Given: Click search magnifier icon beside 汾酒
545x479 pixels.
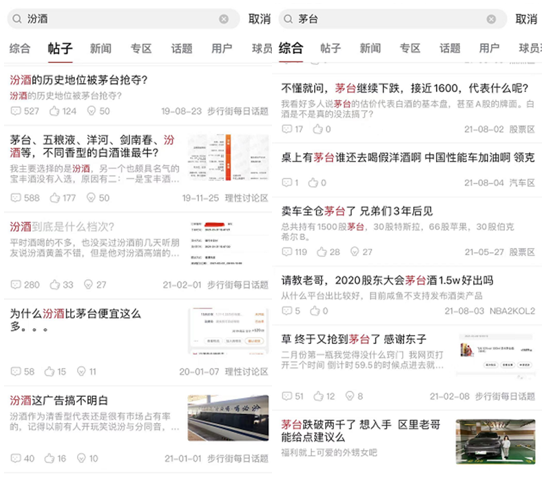Looking at the screenshot, I should tap(17, 19).
